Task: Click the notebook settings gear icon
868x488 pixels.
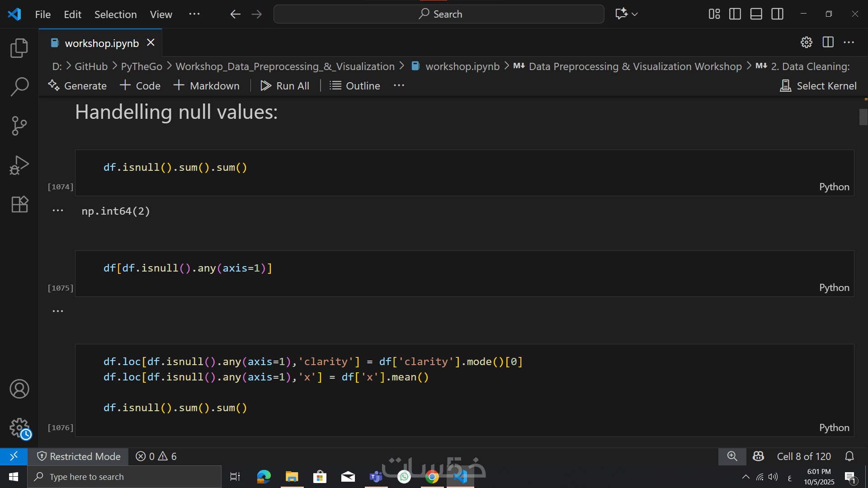Action: 807,42
